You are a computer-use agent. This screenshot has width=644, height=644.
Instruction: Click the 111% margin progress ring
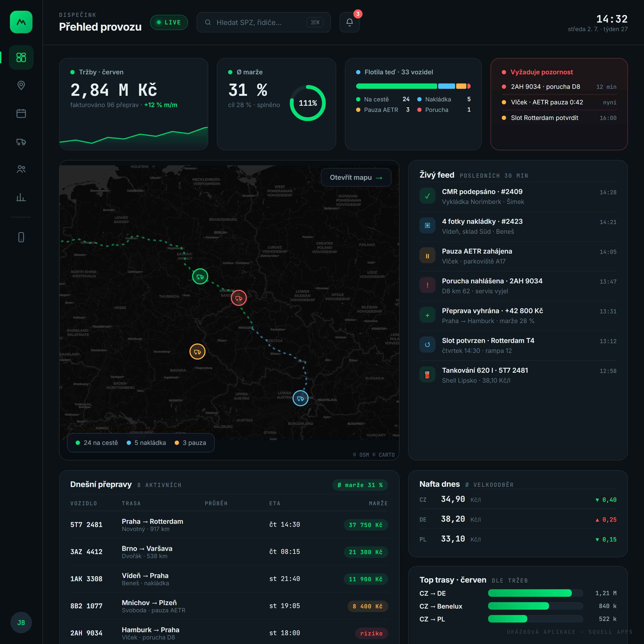click(x=308, y=103)
